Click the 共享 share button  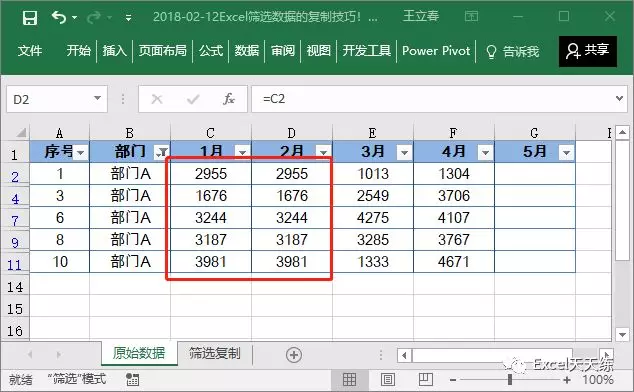[588, 51]
